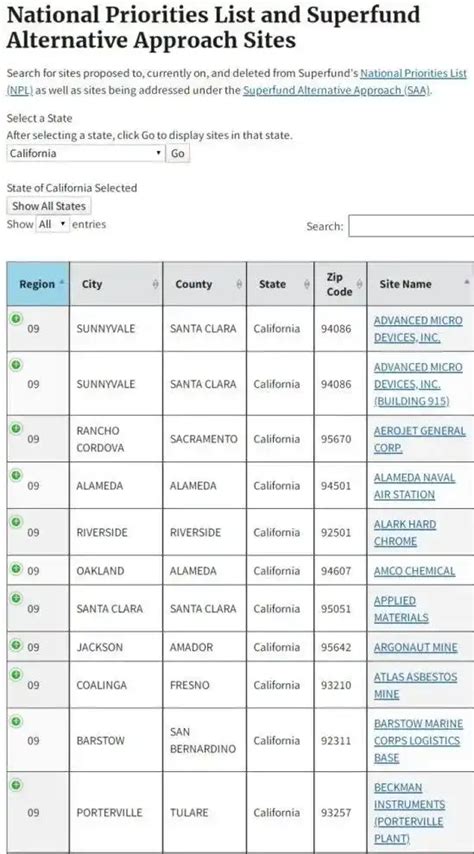The width and height of the screenshot is (474, 854).
Task: Expand details for the Alameda Naval Air Station row
Action: (x=16, y=475)
